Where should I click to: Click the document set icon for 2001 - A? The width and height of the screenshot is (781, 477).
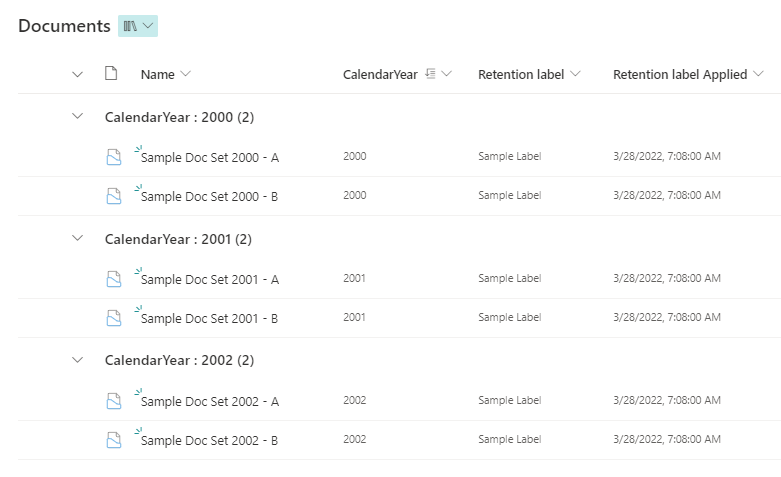114,279
